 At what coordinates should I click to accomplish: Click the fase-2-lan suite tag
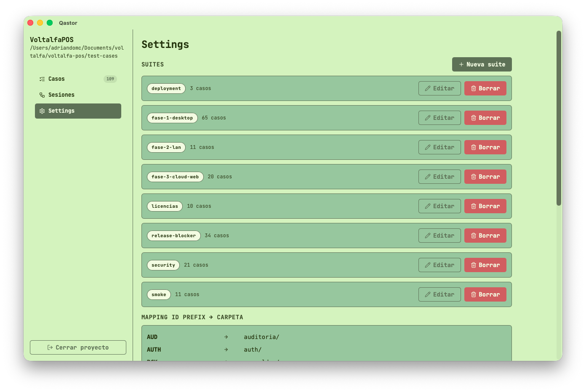(x=166, y=147)
